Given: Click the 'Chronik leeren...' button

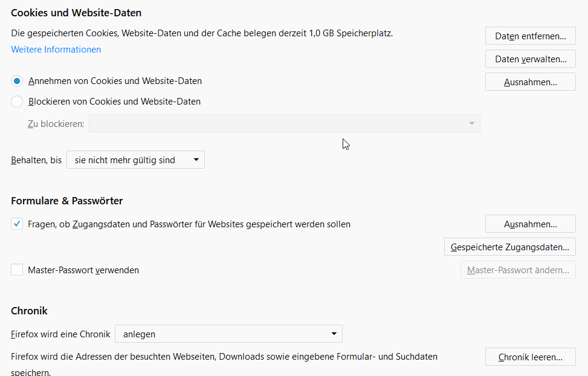Looking at the screenshot, I should point(530,357).
